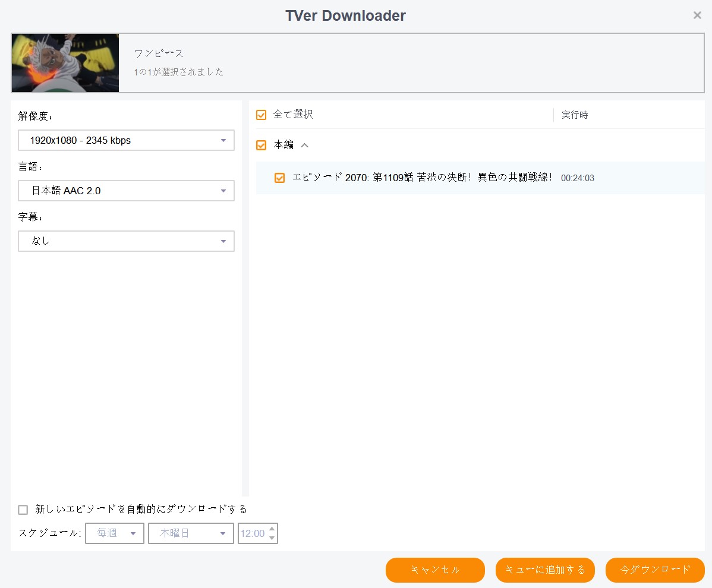Decrease the schedule time with down stepper

[x=273, y=536]
